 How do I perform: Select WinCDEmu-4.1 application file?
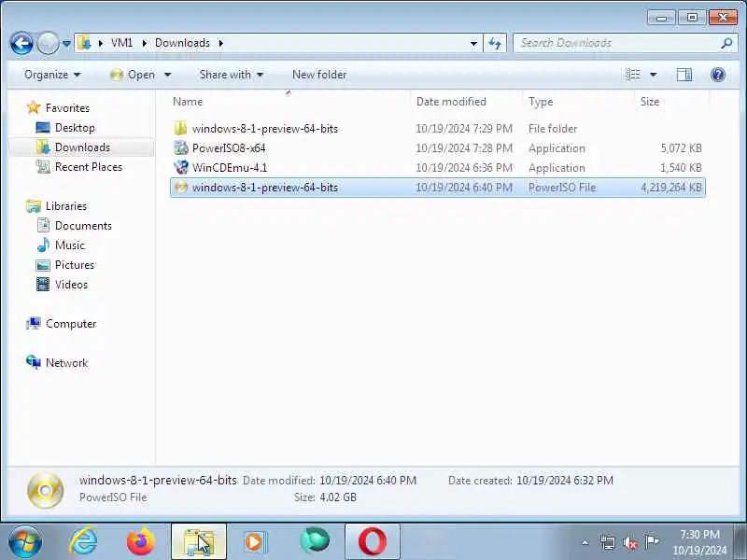tap(437, 168)
